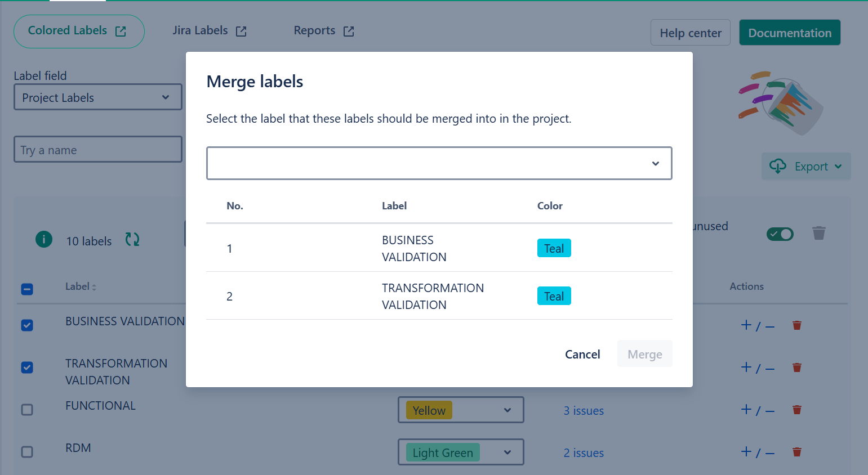Screen dimensions: 868x475
Task: Click the refresh labels icon
Action: click(132, 240)
